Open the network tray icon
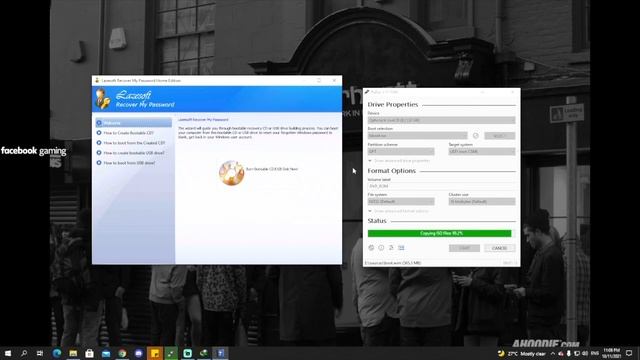 tap(577, 353)
